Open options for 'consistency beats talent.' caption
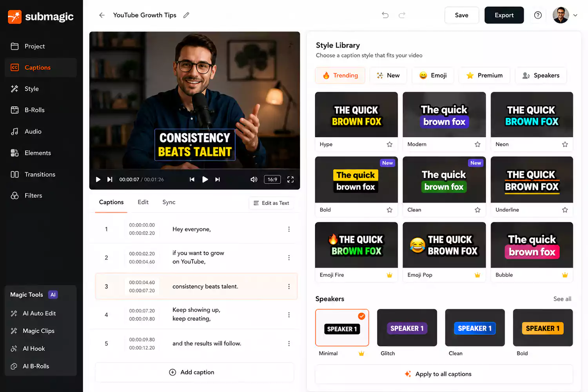This screenshot has width=588, height=392. coord(289,287)
